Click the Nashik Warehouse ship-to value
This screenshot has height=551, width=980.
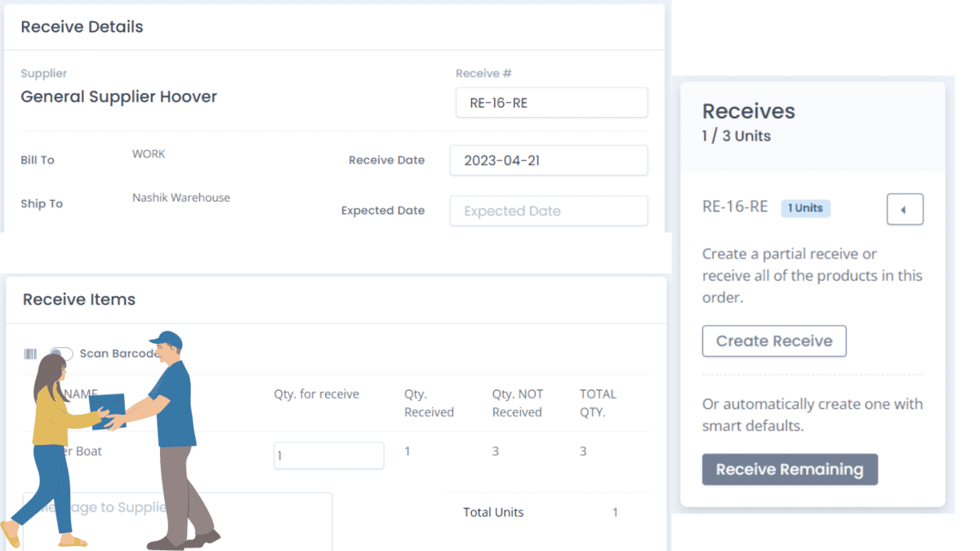pyautogui.click(x=180, y=198)
